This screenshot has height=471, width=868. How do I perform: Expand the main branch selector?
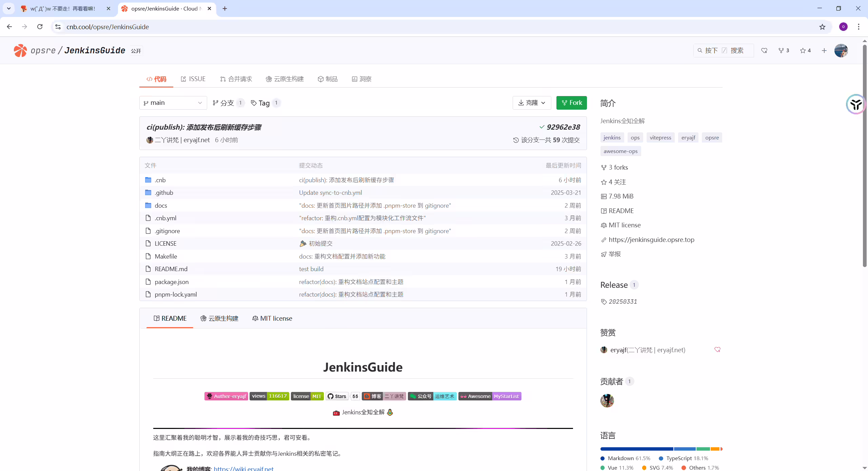point(173,103)
